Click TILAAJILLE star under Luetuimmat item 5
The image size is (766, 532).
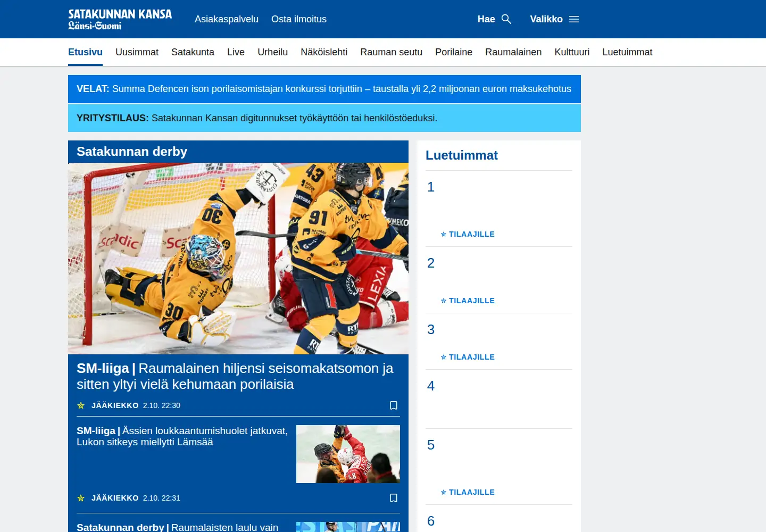(444, 492)
